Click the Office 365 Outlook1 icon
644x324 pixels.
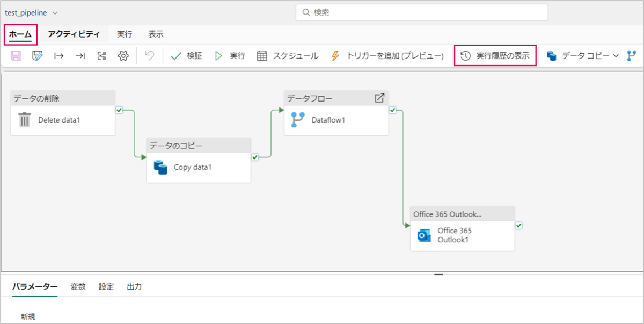pyautogui.click(x=424, y=235)
